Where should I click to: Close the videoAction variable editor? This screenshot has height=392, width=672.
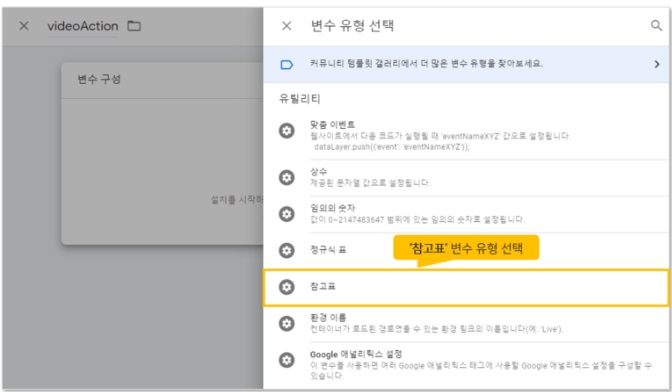pos(24,26)
